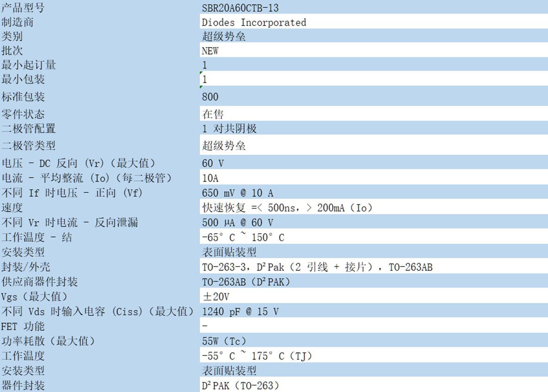The image size is (548, 392).
Task: Click the 10A average rectified current cell
Action: tap(210, 178)
